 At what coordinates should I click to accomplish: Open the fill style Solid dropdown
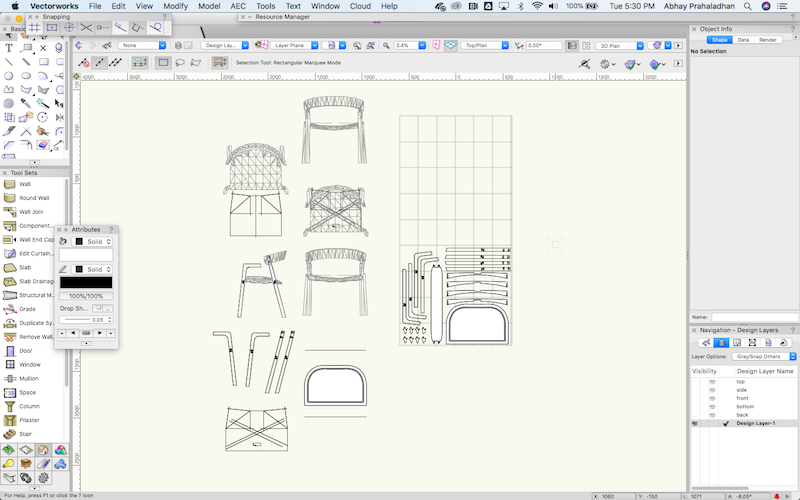(x=96, y=241)
